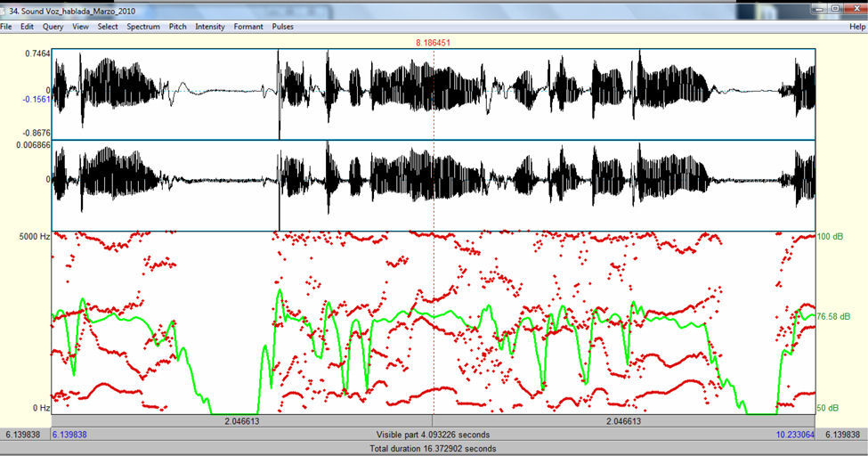
Task: Open the Intensity menu
Action: click(x=210, y=27)
